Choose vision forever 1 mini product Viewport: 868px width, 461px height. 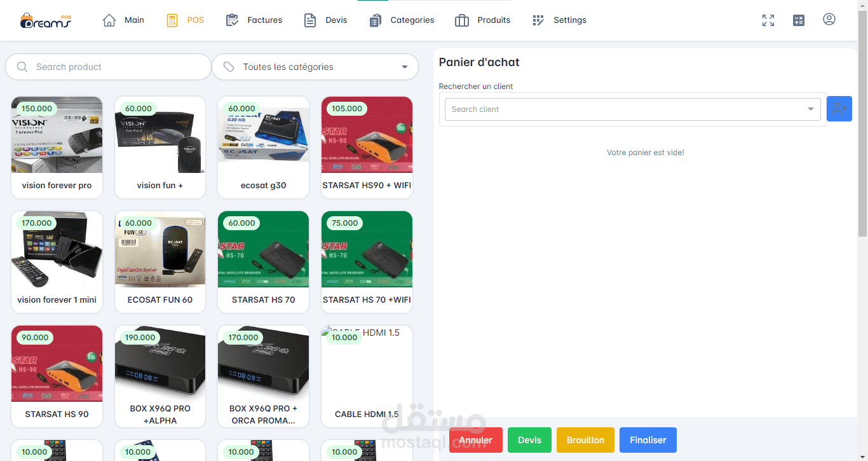pos(57,262)
